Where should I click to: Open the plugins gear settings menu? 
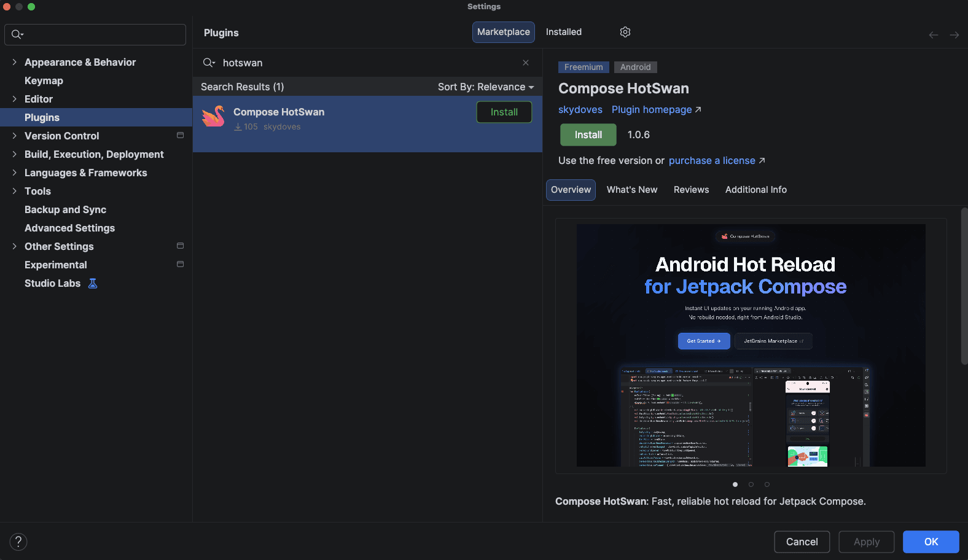(625, 32)
